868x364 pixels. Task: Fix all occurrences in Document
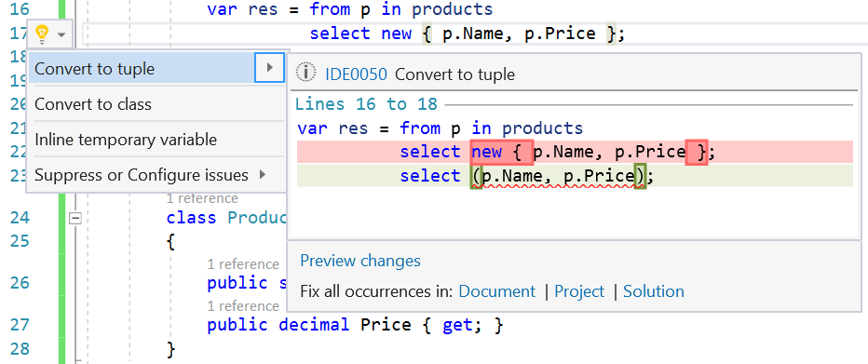click(497, 291)
